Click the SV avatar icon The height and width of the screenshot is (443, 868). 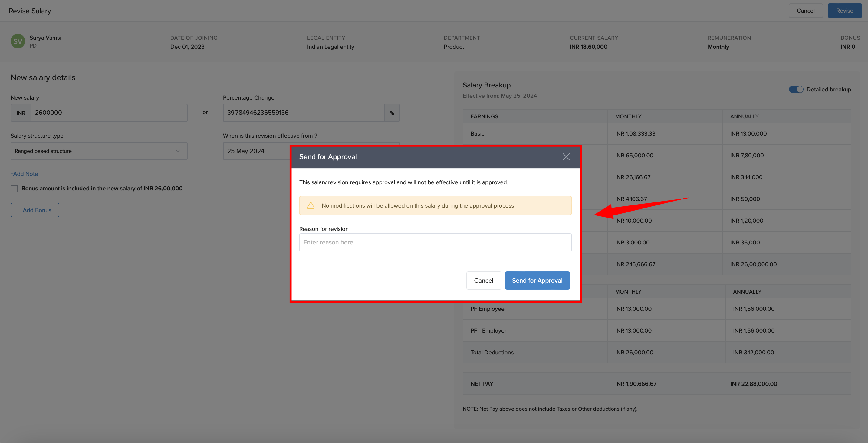(x=18, y=41)
